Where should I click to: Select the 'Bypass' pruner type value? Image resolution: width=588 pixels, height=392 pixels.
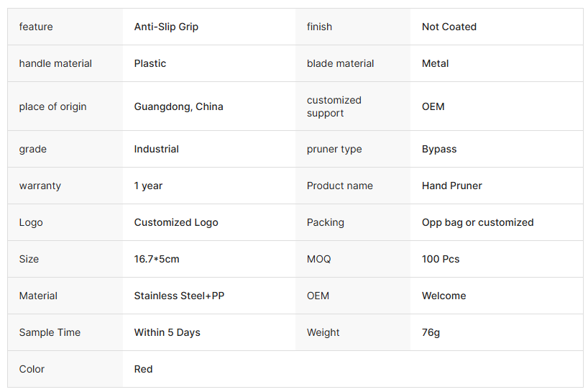pyautogui.click(x=439, y=149)
